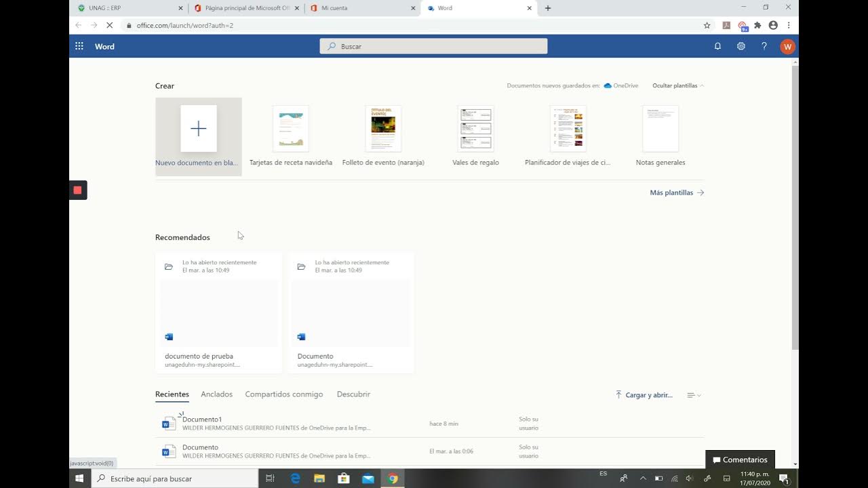
Task: Select the Folleto de evento (naranja) template
Action: click(x=383, y=136)
